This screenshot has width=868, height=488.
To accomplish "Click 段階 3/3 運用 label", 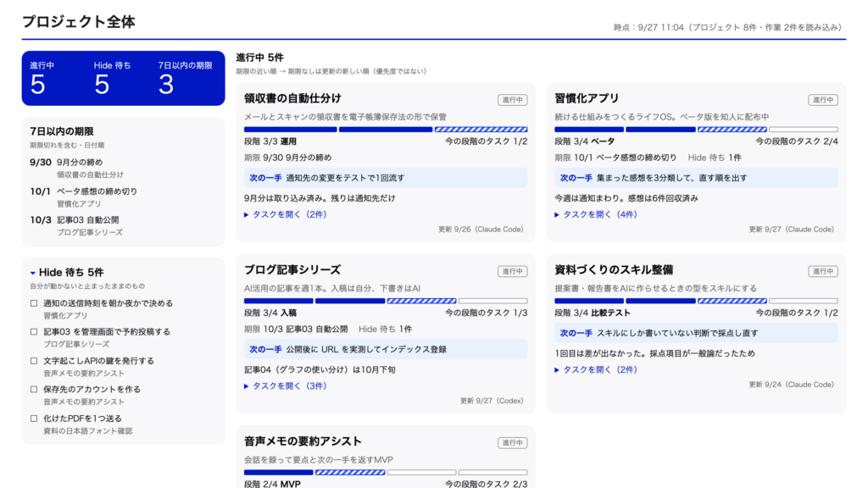I will [270, 141].
